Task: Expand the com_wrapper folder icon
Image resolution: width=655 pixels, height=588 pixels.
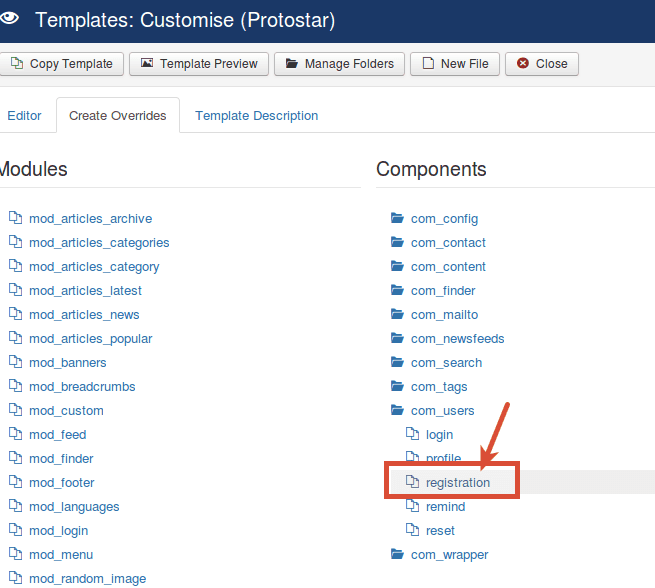Action: tap(397, 554)
